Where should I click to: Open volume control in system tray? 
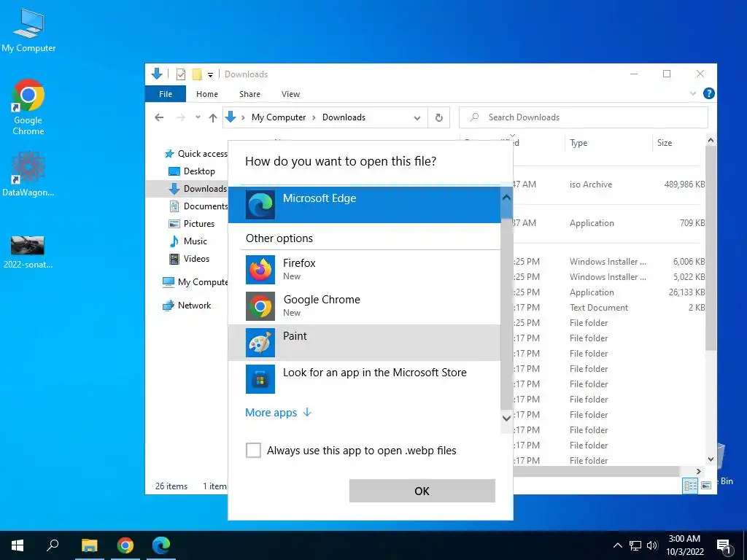(x=652, y=545)
